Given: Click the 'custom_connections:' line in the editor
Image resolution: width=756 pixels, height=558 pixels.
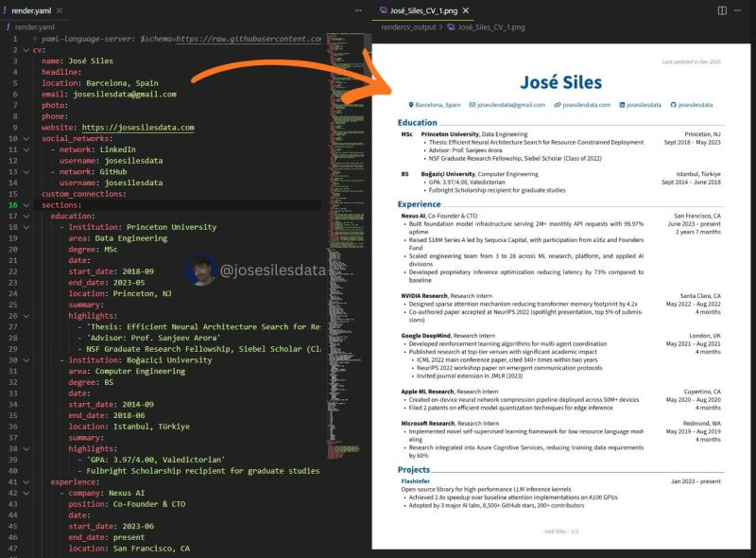Looking at the screenshot, I should (84, 194).
